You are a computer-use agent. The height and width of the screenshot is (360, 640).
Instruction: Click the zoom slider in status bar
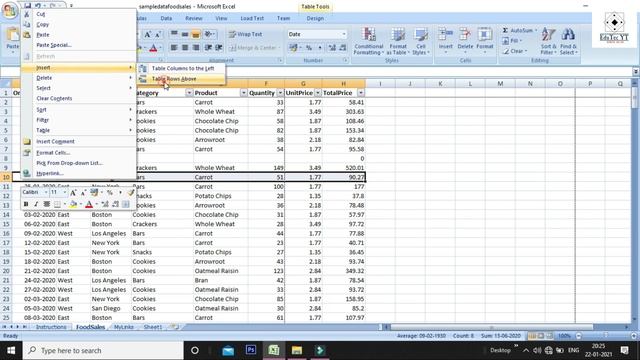(606, 336)
